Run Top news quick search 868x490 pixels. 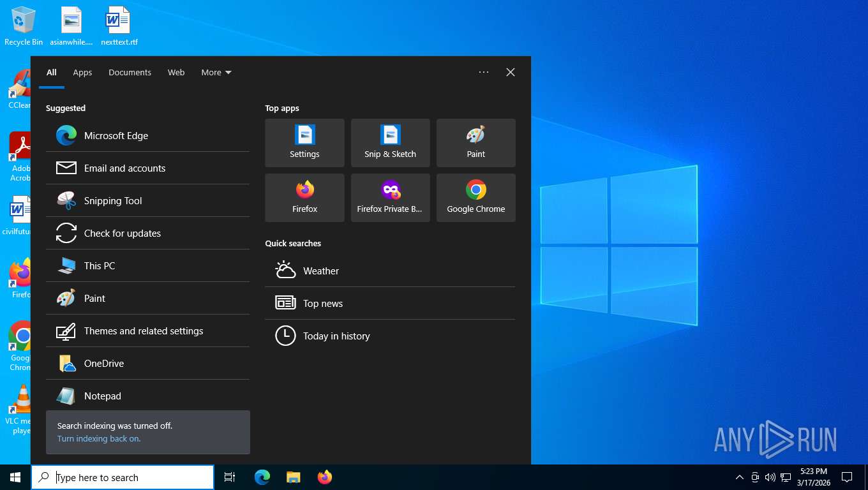coord(390,303)
